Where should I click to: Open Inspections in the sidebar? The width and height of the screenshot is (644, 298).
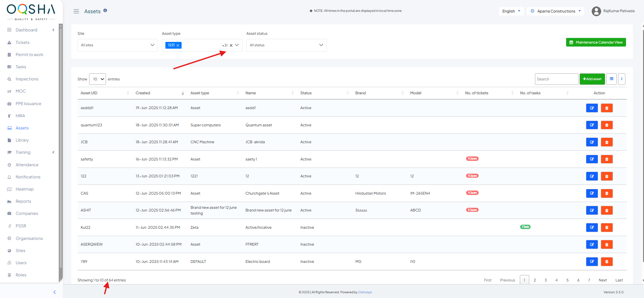(27, 79)
